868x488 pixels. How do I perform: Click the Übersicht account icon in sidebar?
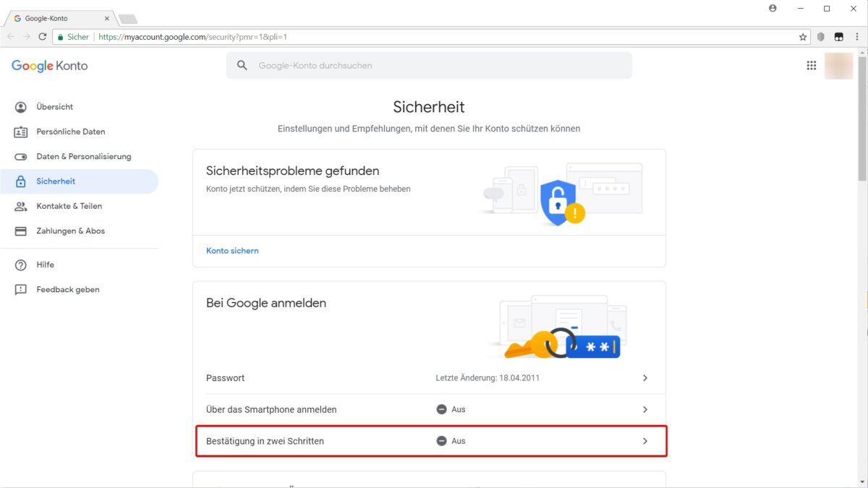pyautogui.click(x=21, y=107)
